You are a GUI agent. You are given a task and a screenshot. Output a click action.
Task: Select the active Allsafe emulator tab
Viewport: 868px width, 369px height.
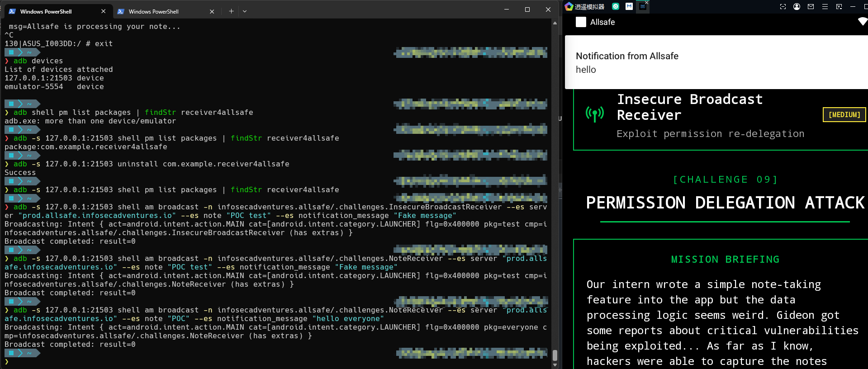642,7
